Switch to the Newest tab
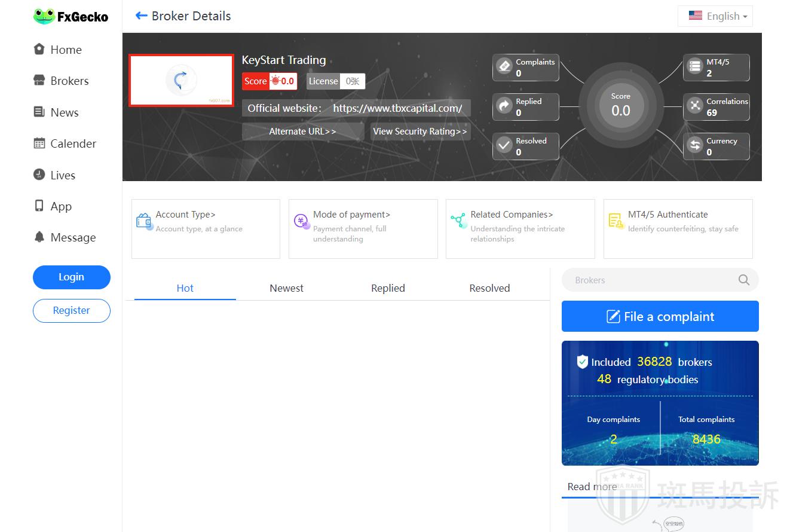The width and height of the screenshot is (790, 532). [x=286, y=288]
